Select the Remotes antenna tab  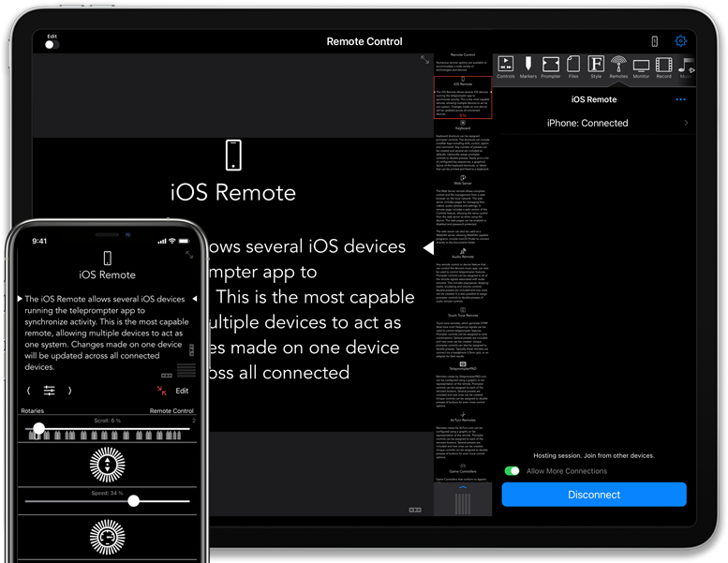[x=618, y=67]
